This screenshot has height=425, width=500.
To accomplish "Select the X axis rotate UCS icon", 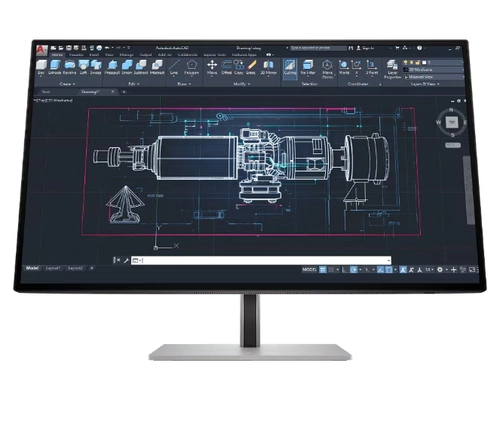I will (356, 67).
